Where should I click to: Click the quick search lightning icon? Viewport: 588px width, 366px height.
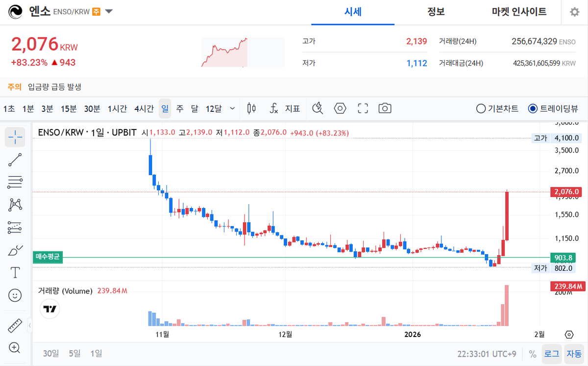coord(318,108)
